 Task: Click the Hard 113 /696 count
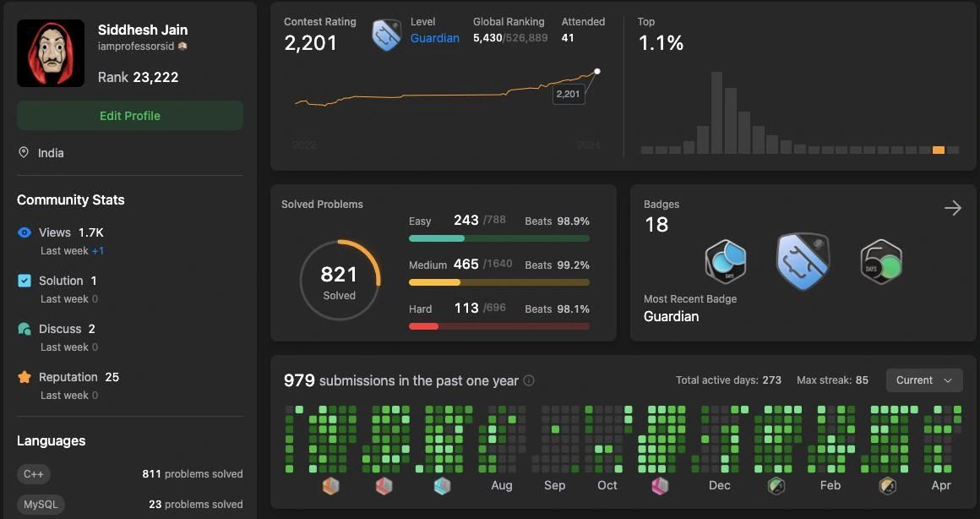(480, 308)
